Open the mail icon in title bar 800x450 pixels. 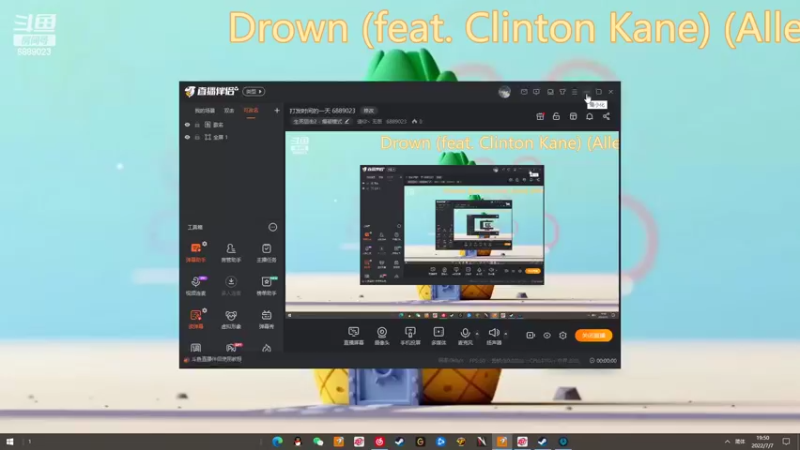pyautogui.click(x=524, y=92)
